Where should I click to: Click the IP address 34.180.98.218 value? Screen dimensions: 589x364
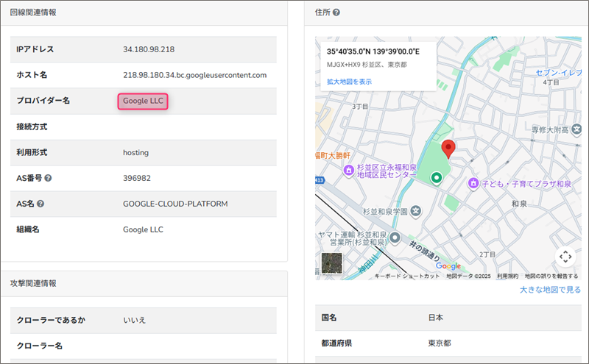pos(148,49)
